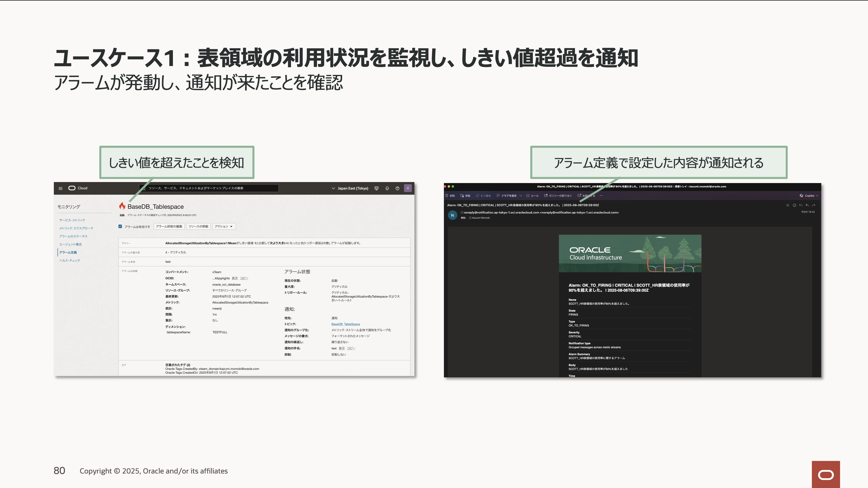Click the Cloud Shell developer tools icon
Viewport: 868px width, 488px height.
[x=376, y=188]
